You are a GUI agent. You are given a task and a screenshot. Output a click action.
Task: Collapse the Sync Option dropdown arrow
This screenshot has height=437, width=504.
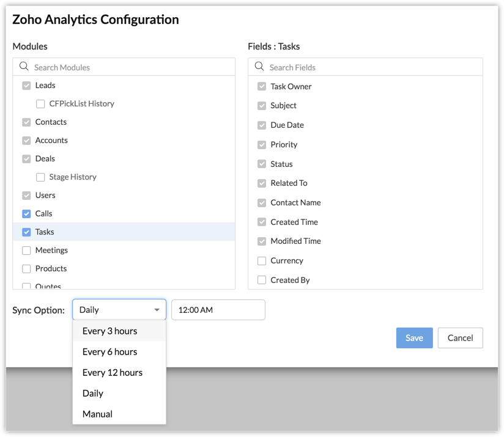(157, 310)
